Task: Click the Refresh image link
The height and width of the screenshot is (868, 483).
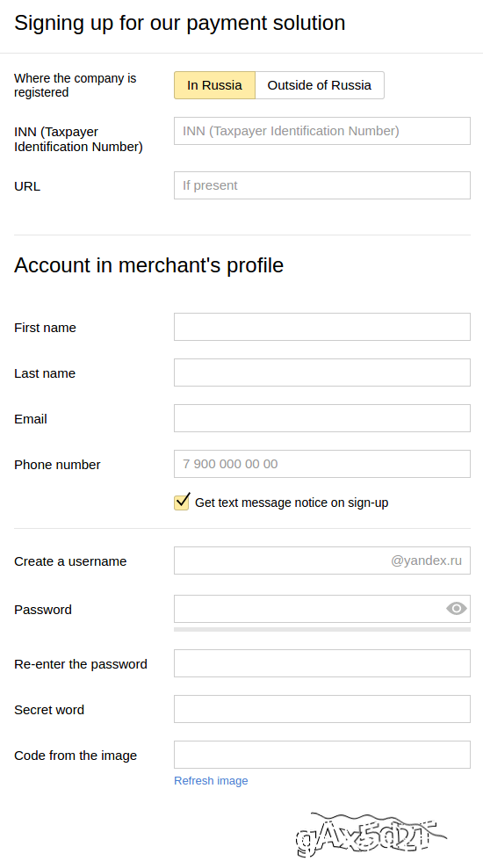Action: [x=211, y=780]
